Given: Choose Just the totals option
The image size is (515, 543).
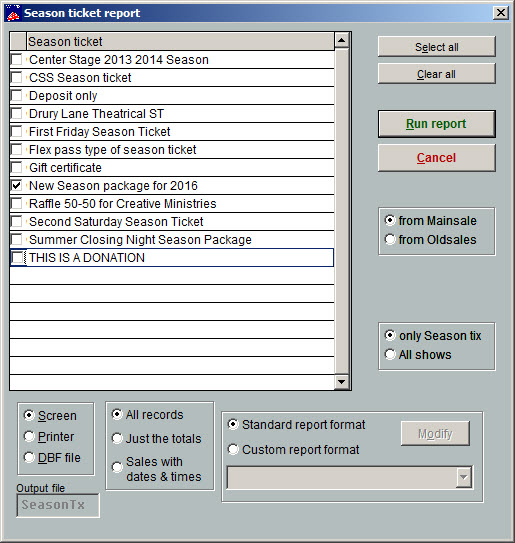Looking at the screenshot, I should pos(117,438).
